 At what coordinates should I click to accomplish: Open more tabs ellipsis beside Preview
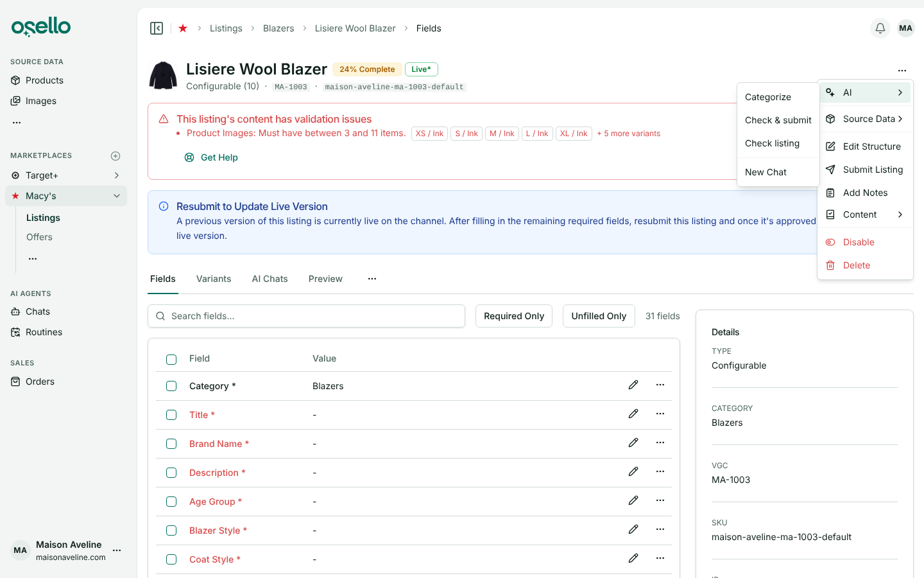[372, 279]
